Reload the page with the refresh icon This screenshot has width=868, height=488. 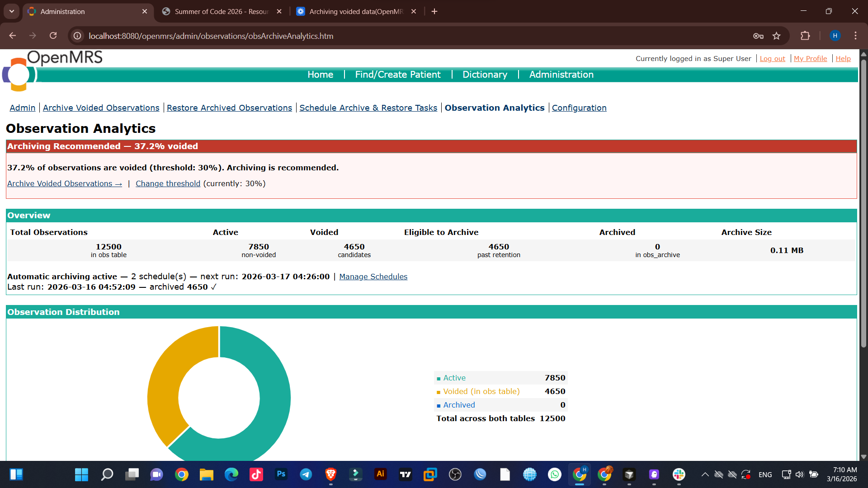pyautogui.click(x=53, y=36)
